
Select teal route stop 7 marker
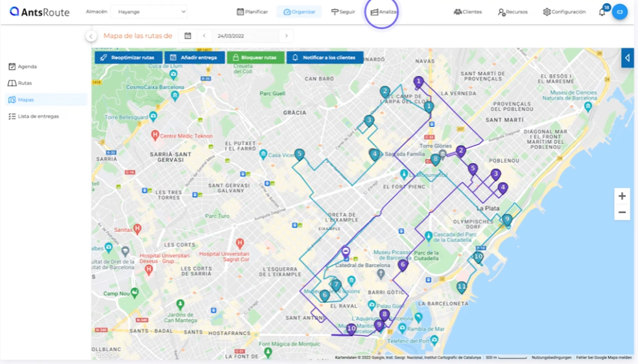[x=336, y=285]
